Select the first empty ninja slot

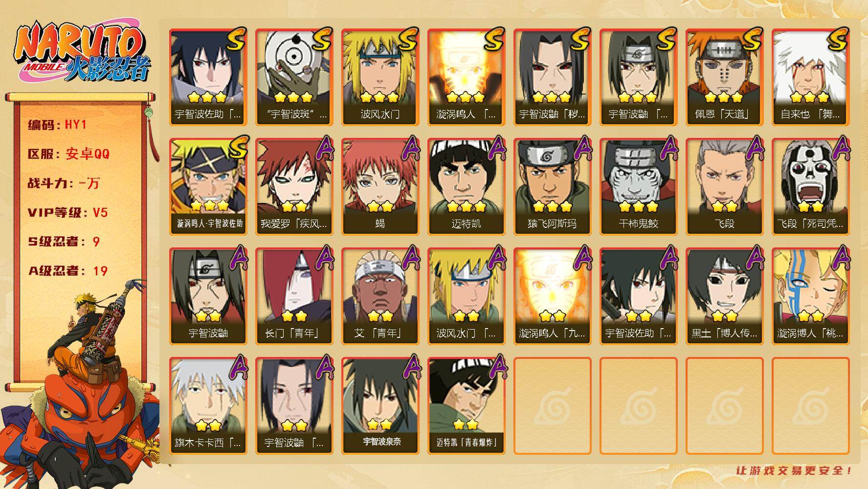[552, 406]
